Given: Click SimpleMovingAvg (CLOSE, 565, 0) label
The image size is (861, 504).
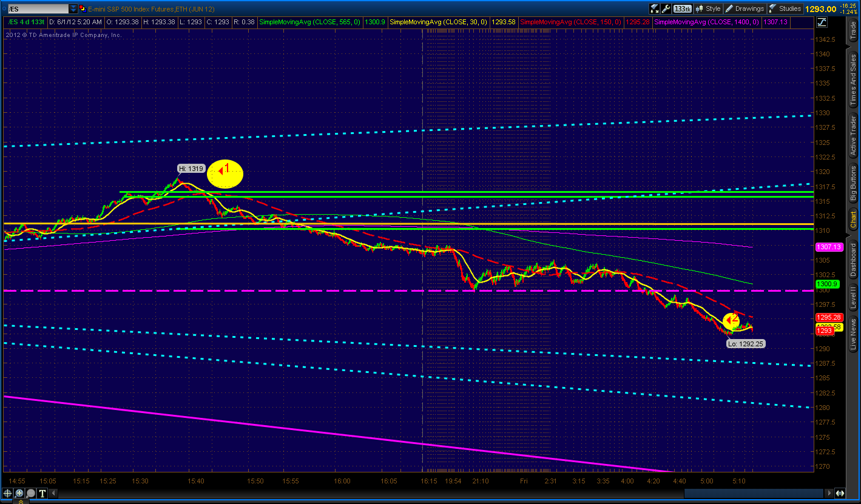Looking at the screenshot, I should (310, 22).
